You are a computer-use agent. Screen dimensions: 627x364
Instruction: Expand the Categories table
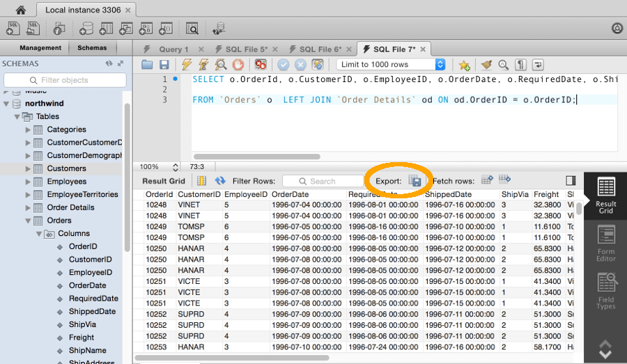tap(28, 129)
